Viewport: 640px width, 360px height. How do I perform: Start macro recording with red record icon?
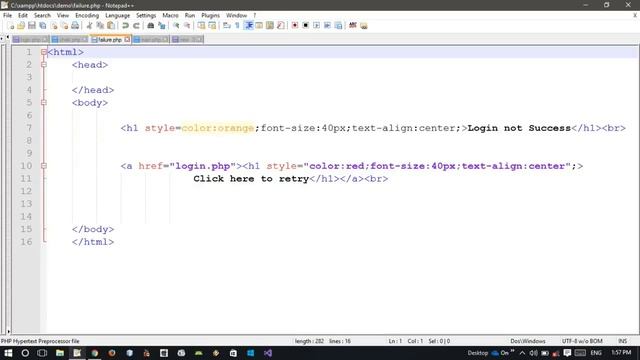point(295,26)
